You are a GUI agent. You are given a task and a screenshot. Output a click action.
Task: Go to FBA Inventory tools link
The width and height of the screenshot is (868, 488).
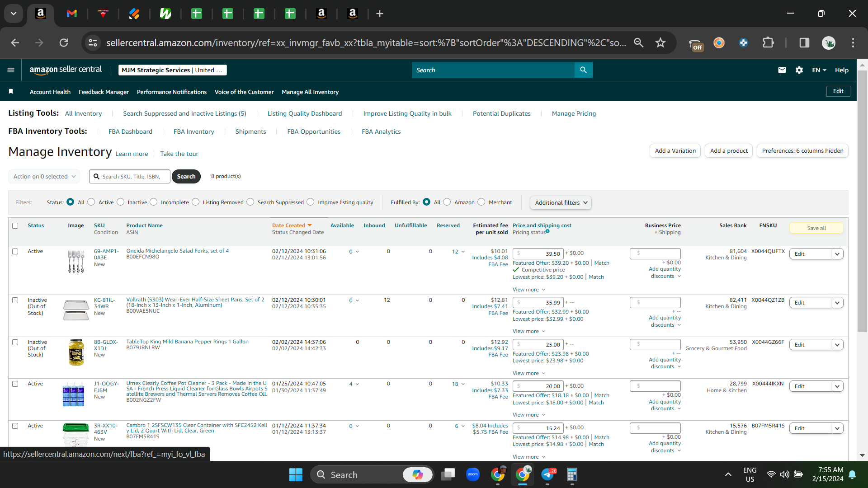point(193,131)
